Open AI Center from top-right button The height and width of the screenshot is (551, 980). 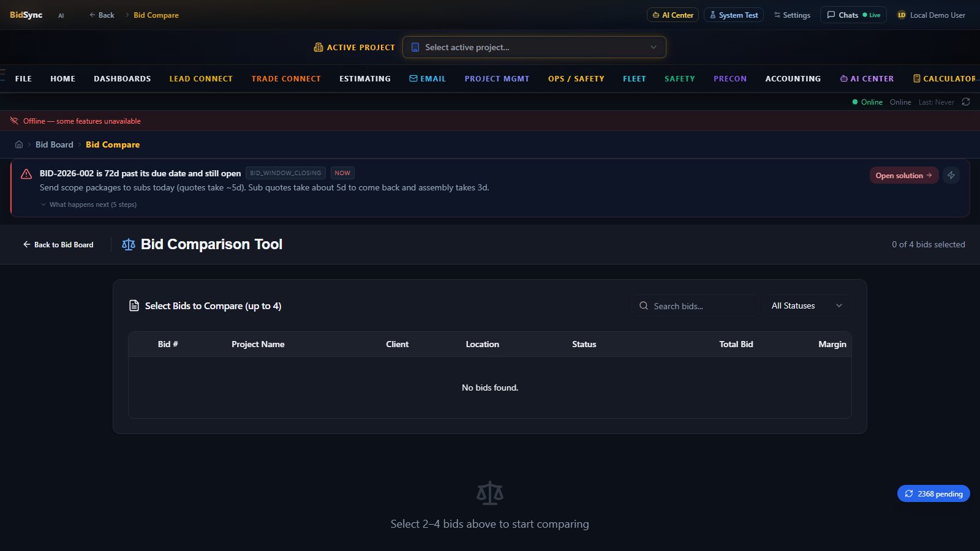[673, 15]
